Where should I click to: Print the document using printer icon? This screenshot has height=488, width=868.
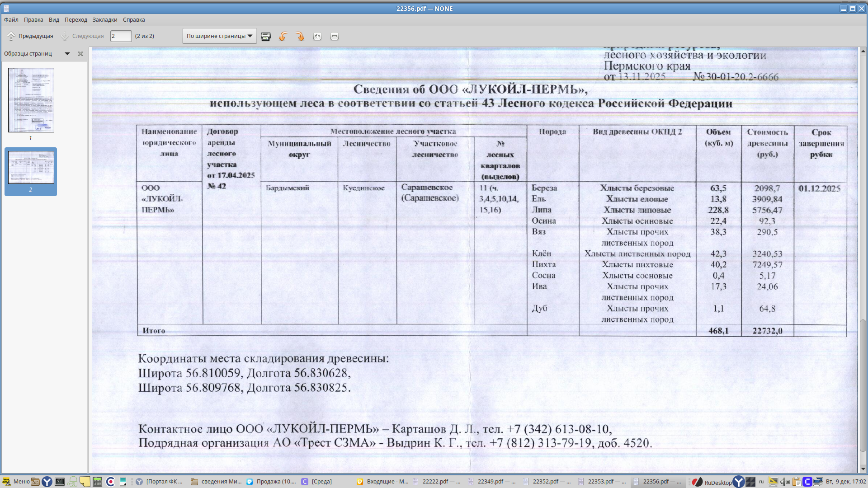[x=266, y=37]
